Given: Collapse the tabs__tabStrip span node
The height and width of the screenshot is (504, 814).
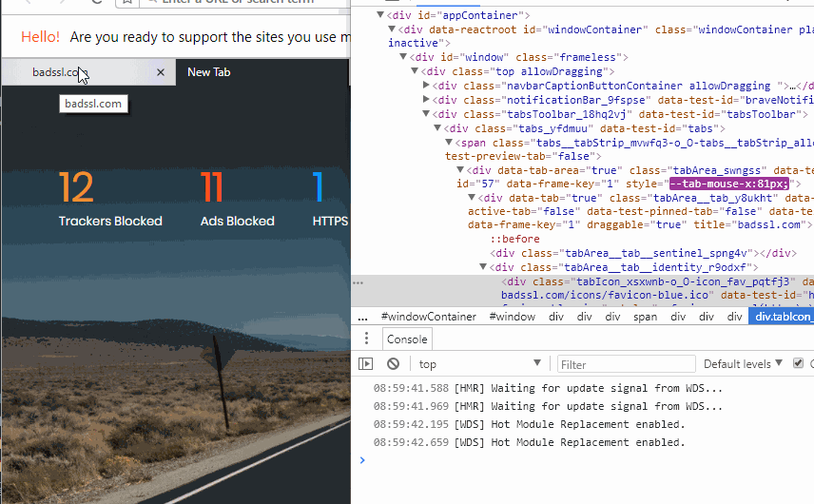Looking at the screenshot, I should (x=449, y=143).
